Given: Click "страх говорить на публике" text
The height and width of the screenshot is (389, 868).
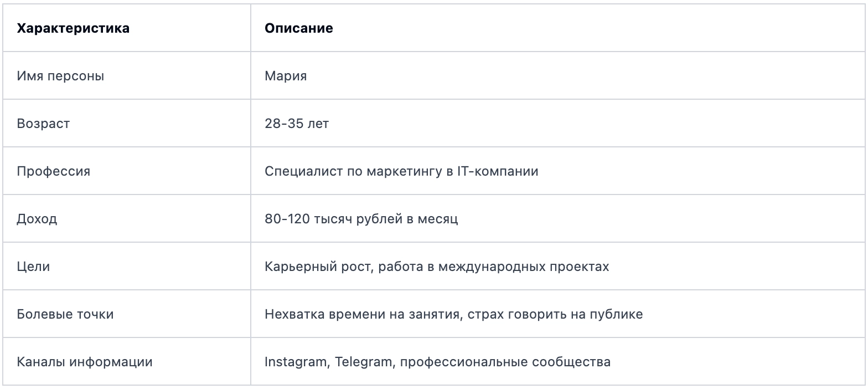Looking at the screenshot, I should pyautogui.click(x=555, y=314).
